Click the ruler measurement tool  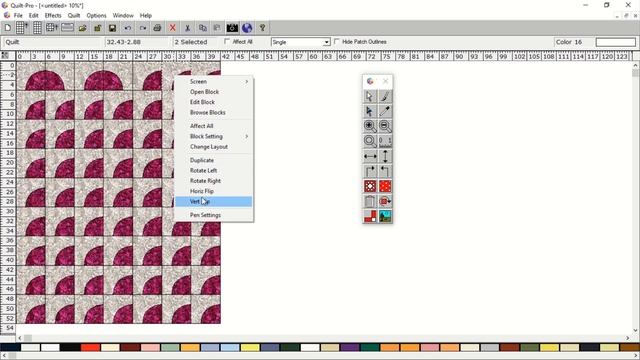pos(385,141)
